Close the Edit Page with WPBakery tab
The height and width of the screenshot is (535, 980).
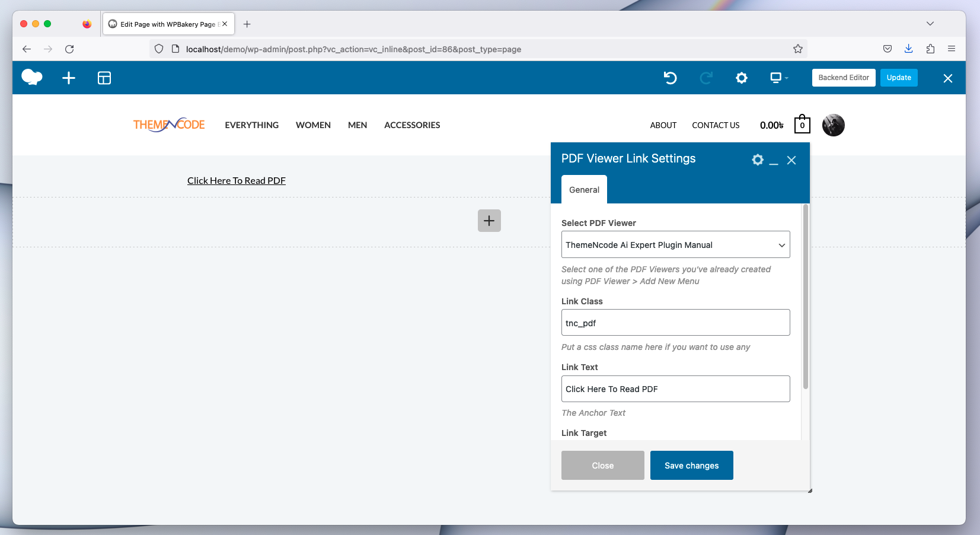(225, 24)
